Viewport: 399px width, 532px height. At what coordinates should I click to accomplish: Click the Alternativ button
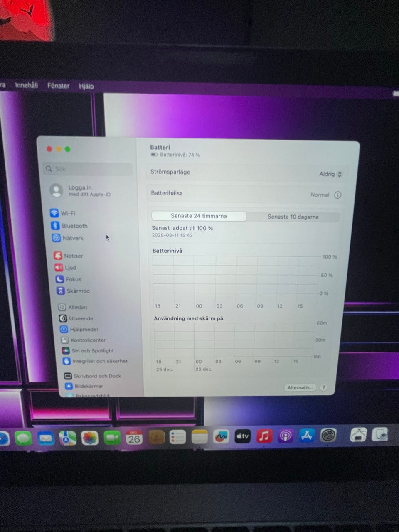tap(300, 387)
